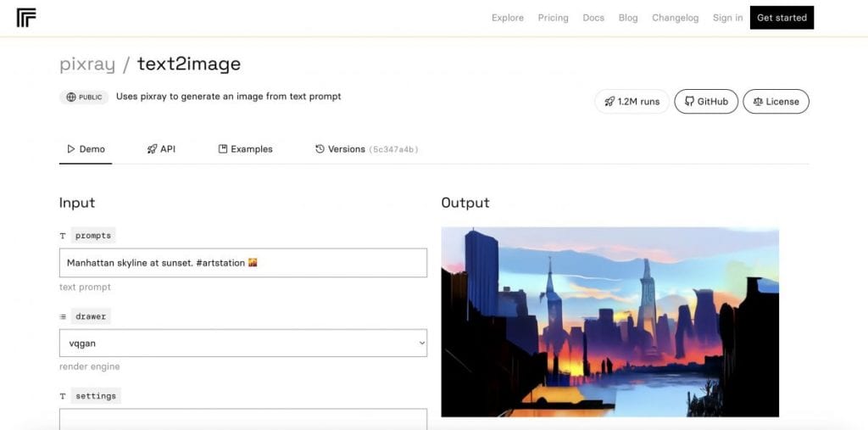Open the drawer vqgan dropdown
The height and width of the screenshot is (430, 868).
coord(243,343)
